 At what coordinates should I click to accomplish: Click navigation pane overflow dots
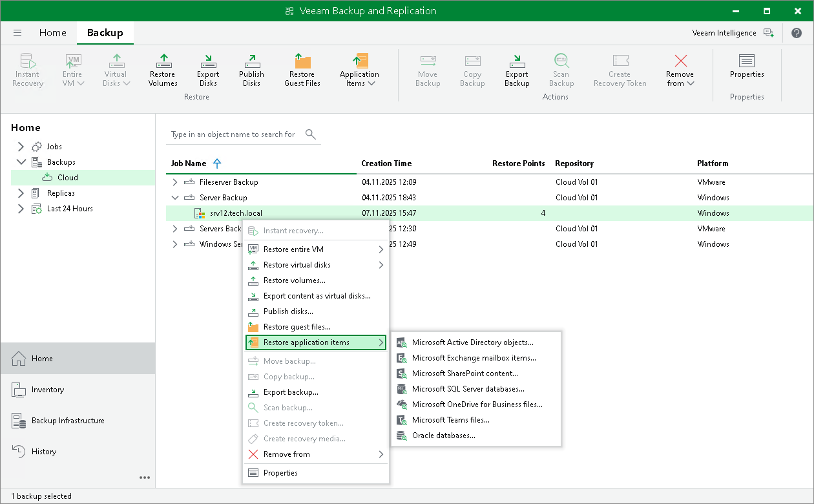145,478
